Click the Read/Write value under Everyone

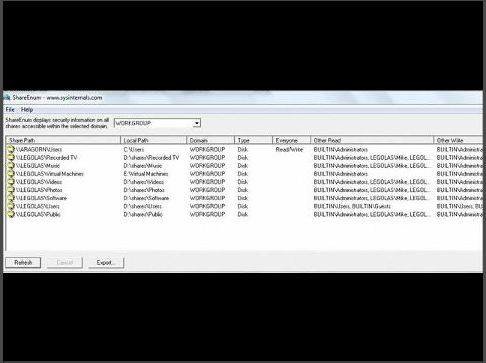click(x=289, y=149)
